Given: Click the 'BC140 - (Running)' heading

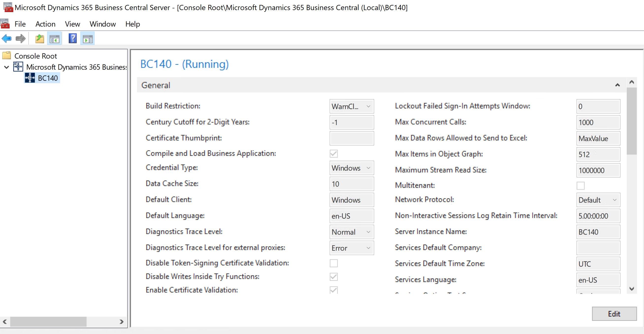Looking at the screenshot, I should 184,64.
